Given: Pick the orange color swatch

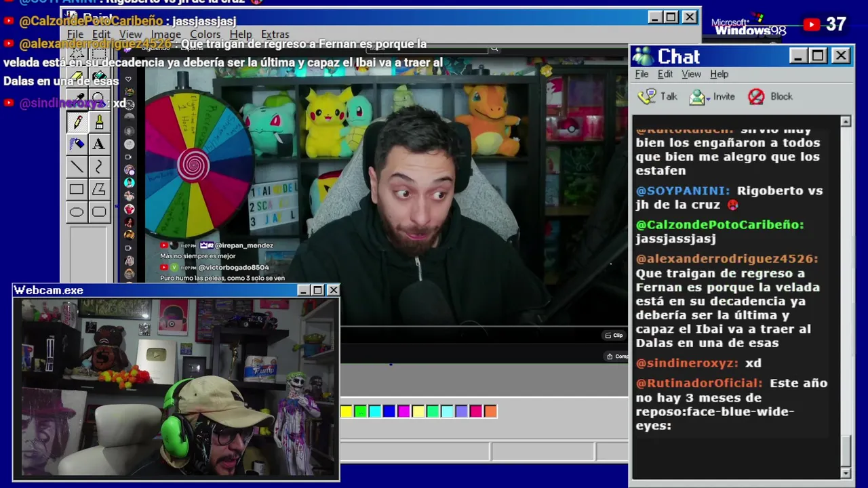Looking at the screenshot, I should 490,411.
